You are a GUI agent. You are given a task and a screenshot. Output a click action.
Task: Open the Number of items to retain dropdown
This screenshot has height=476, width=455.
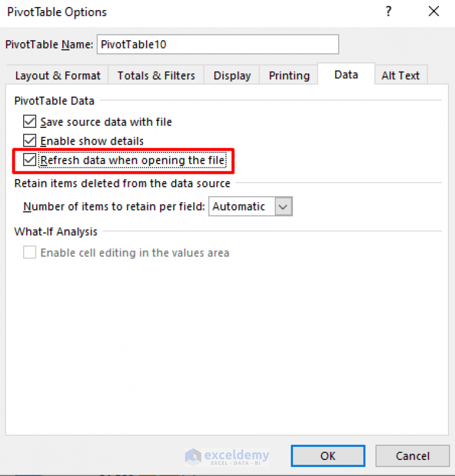(284, 206)
